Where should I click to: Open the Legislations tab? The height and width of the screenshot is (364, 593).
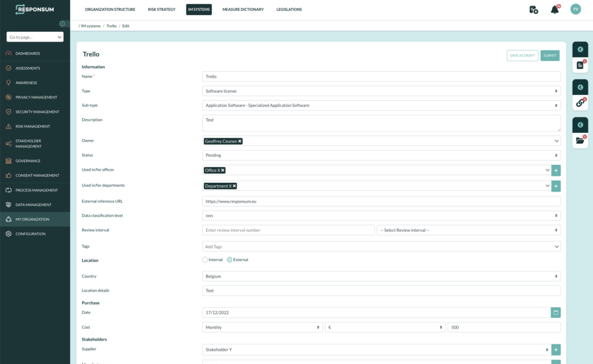[289, 9]
